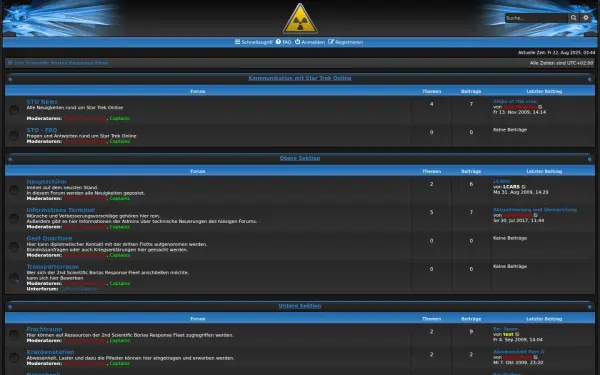The height and width of the screenshot is (375, 600).
Task: Open advanced search via the gear icon
Action: coord(585,18)
